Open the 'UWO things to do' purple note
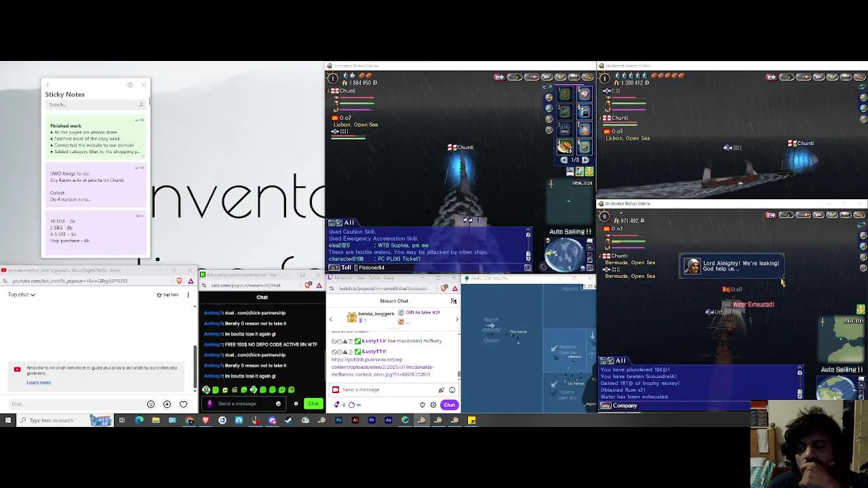This screenshot has height=488, width=868. coord(96,186)
